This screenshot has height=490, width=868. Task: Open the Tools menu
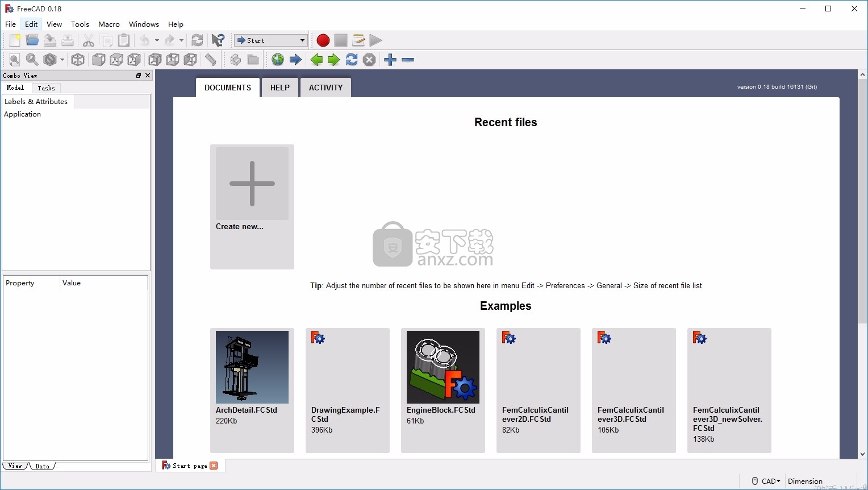click(x=80, y=24)
